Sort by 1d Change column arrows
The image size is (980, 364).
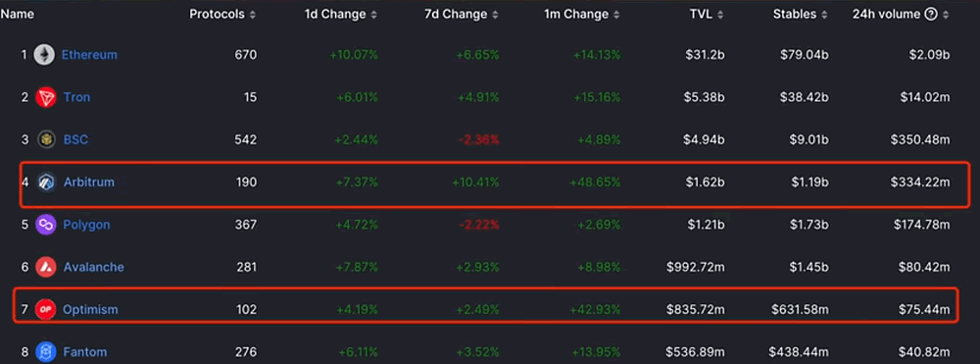[373, 15]
